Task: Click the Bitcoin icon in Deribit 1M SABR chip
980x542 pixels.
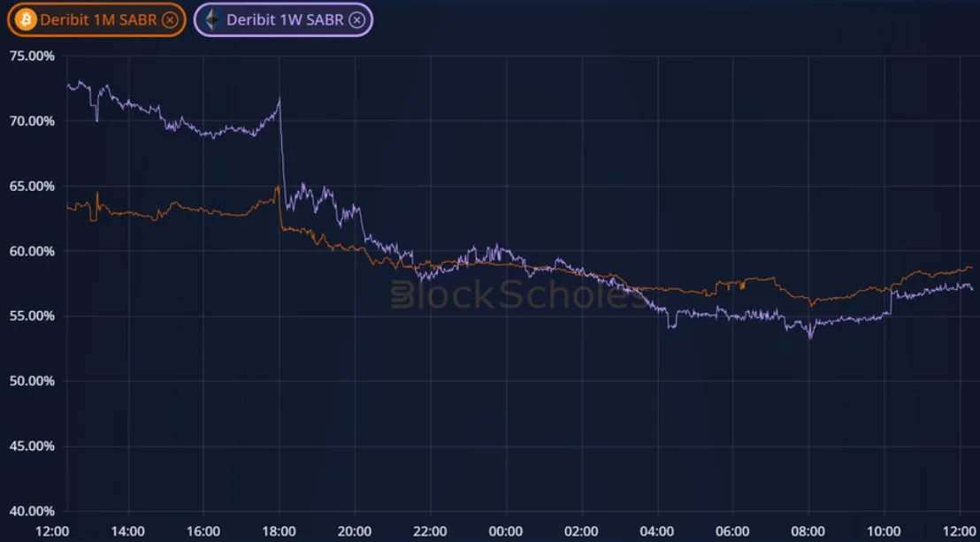Action: pos(26,20)
